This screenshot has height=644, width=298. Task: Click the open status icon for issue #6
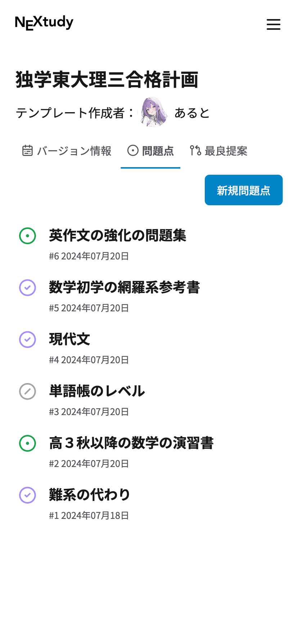coord(27,236)
